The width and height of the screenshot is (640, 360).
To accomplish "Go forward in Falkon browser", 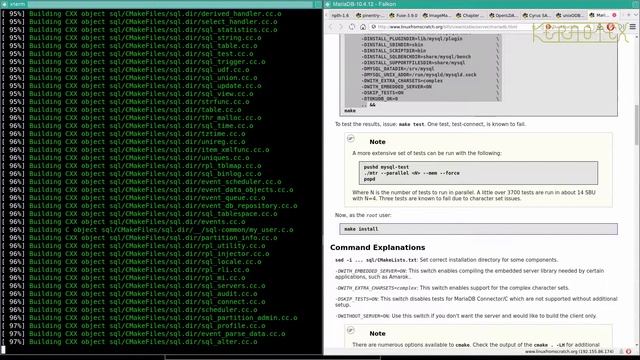I will click(x=341, y=27).
